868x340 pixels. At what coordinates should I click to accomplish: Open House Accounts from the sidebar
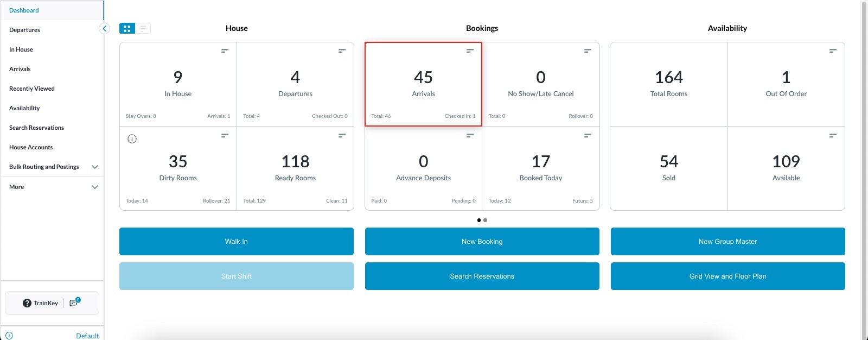click(31, 147)
